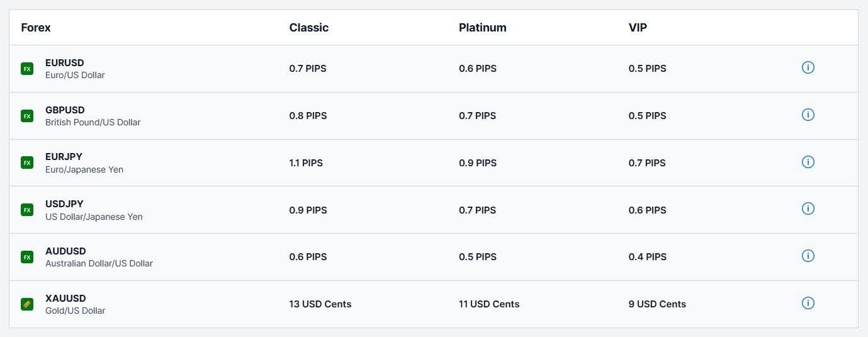Open the EURUSD instrument name
This screenshot has height=337, width=868.
64,63
